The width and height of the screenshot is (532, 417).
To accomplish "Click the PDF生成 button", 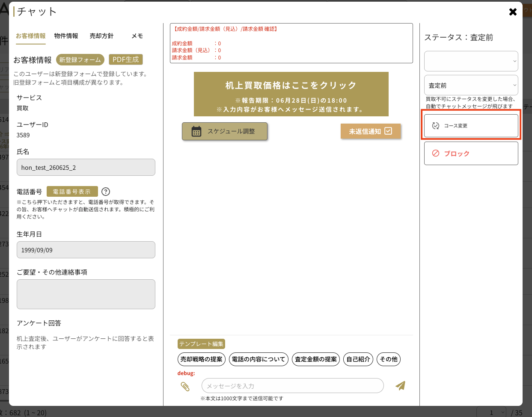I will (126, 59).
